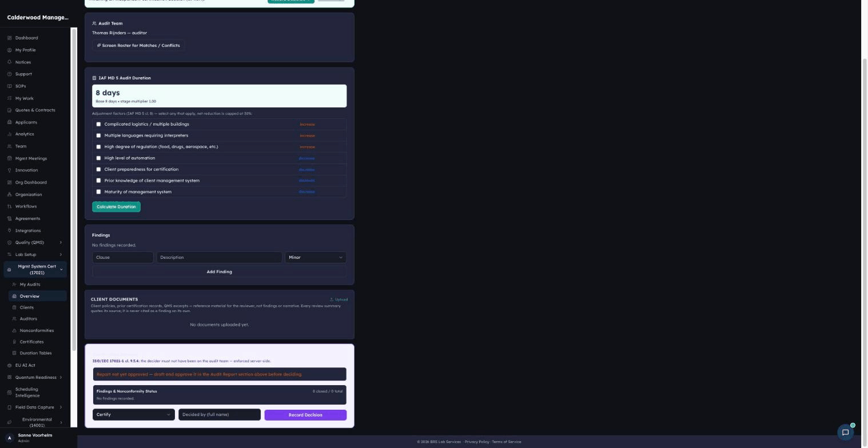
Task: Click the SOPs sidebar icon
Action: coord(9,86)
